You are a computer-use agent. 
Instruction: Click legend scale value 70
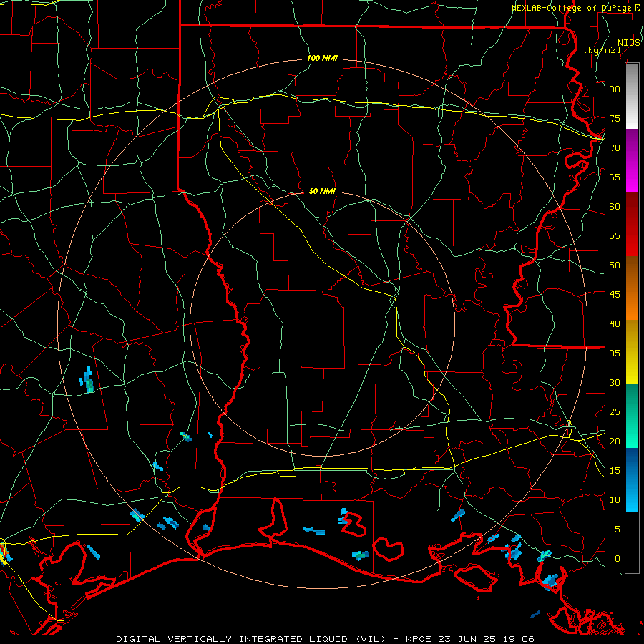click(x=615, y=148)
